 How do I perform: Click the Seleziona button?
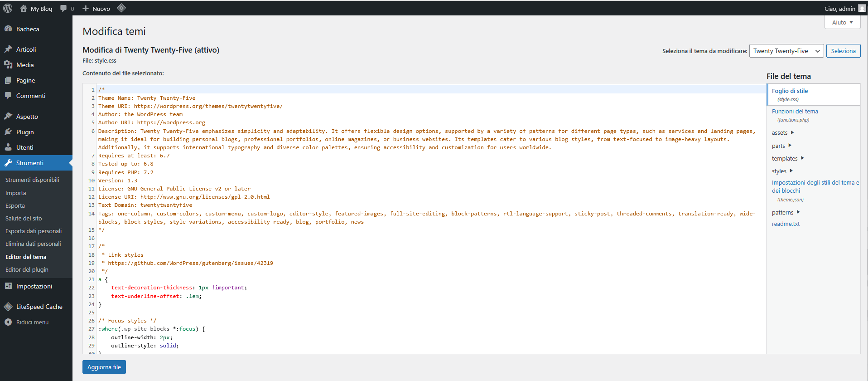point(843,51)
